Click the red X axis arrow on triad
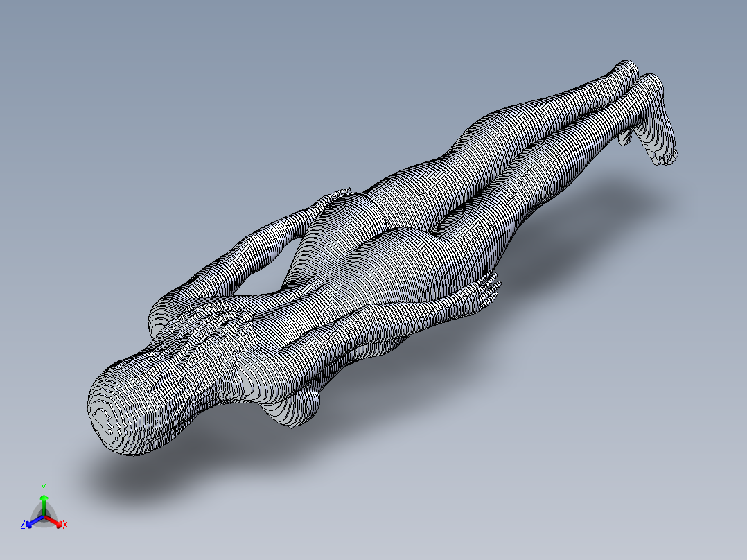The height and width of the screenshot is (560, 747). pos(54,521)
